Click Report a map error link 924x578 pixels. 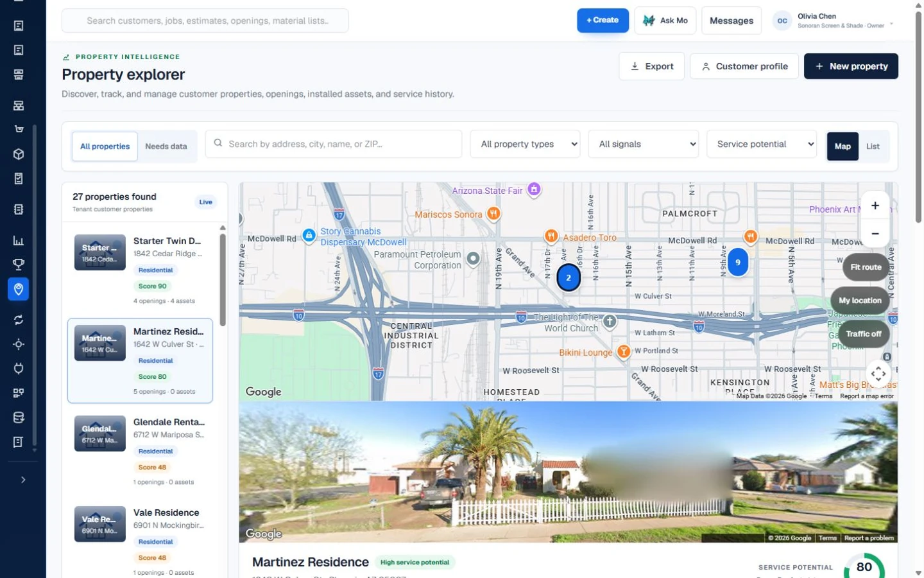pyautogui.click(x=867, y=396)
